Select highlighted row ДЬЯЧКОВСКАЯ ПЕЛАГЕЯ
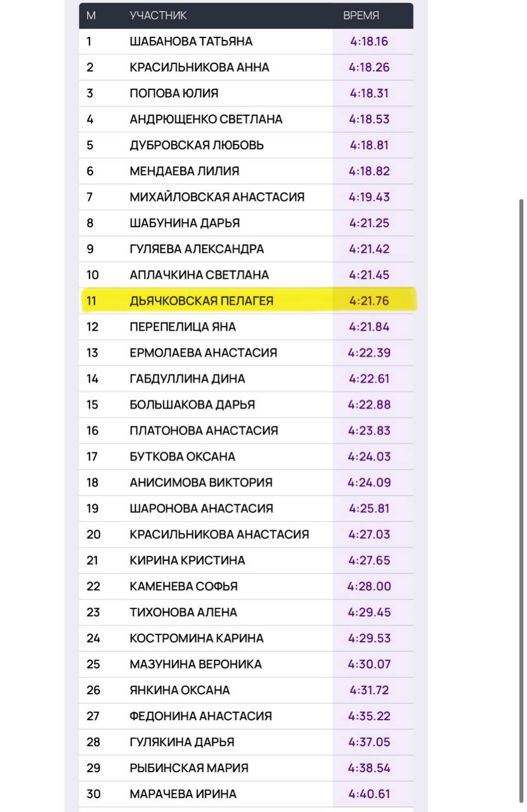527x812 pixels. 202,301
